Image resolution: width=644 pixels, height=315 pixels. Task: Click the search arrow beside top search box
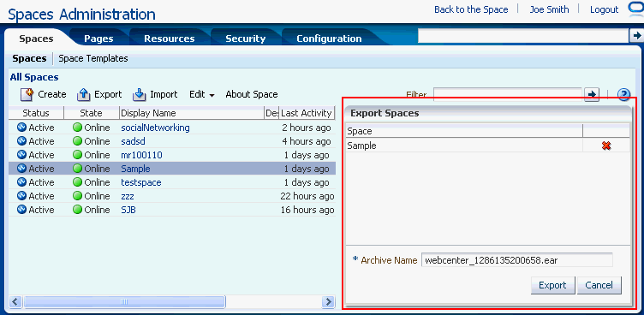(636, 36)
